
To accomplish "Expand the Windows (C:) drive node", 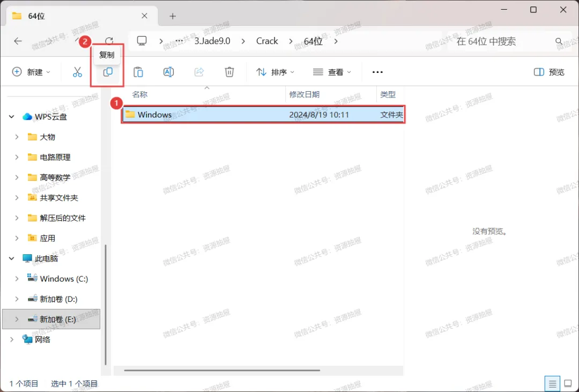I will click(17, 279).
